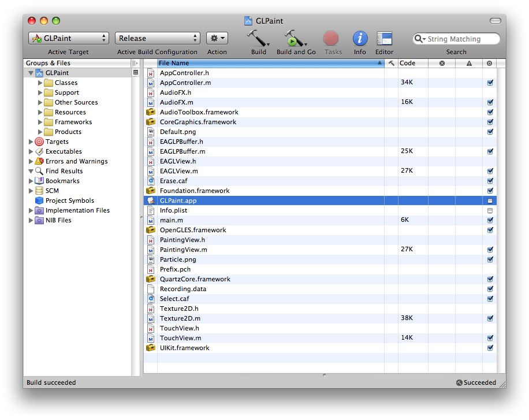Toggle target checkbox for Particle.png

(x=490, y=259)
